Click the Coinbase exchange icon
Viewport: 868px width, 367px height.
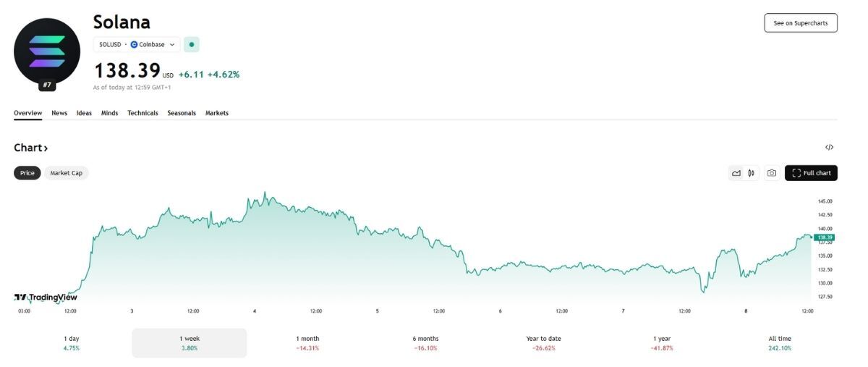pos(134,44)
